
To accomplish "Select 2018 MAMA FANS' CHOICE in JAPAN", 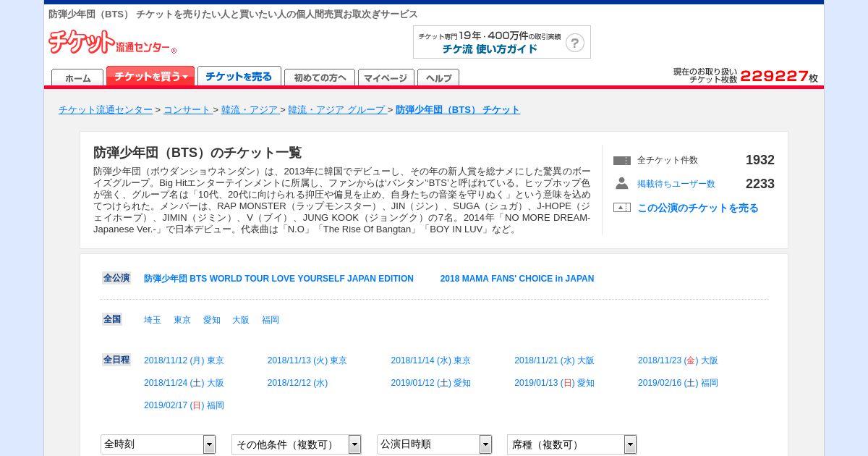I will [x=517, y=279].
